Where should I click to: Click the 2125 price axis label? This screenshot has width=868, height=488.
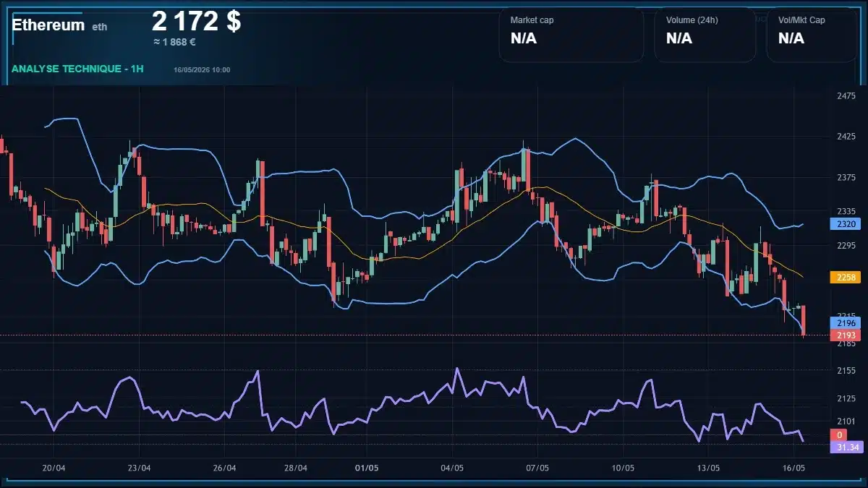pos(846,398)
